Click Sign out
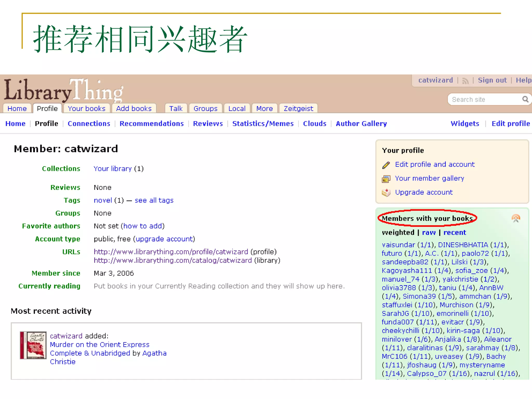Viewport: 532px width, 399px height. [492, 80]
